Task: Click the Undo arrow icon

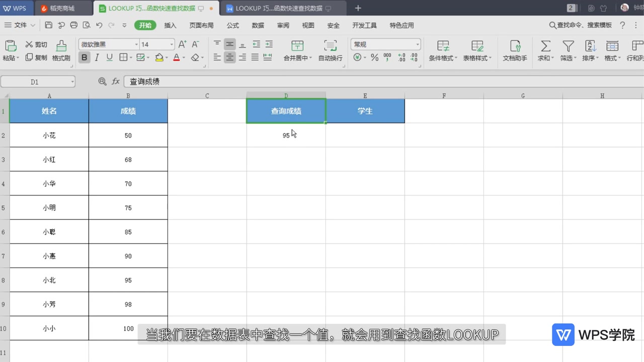Action: coord(99,25)
